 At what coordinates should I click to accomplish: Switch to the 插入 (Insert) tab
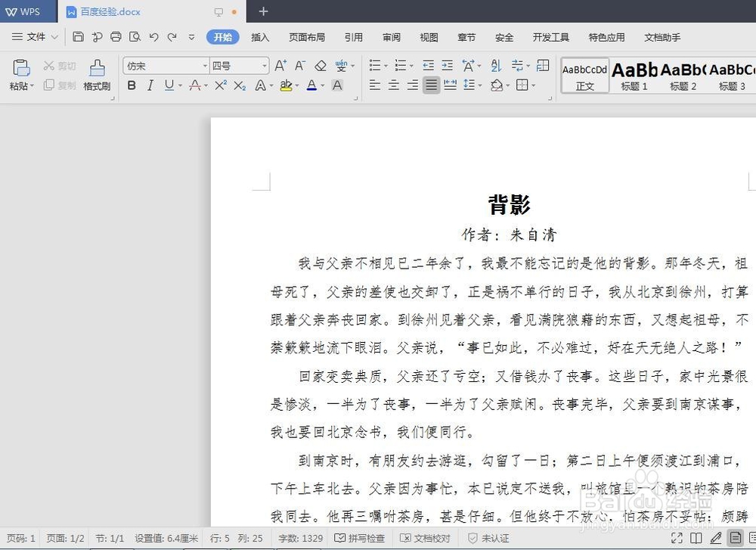point(260,37)
